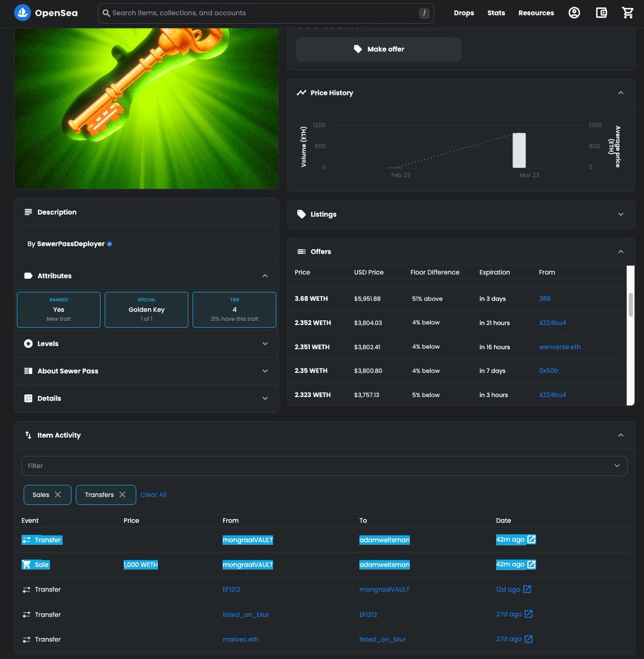
Task: Open adamweitsman link in Sale row
Action: 385,565
